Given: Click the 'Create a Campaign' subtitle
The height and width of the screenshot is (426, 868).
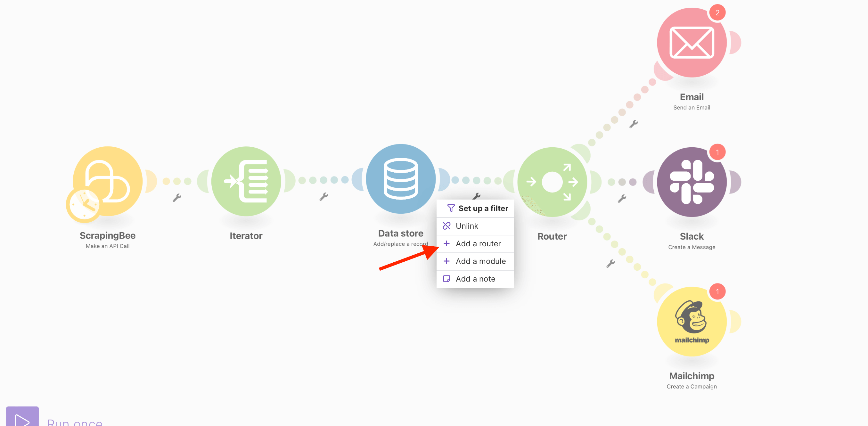Looking at the screenshot, I should point(692,387).
